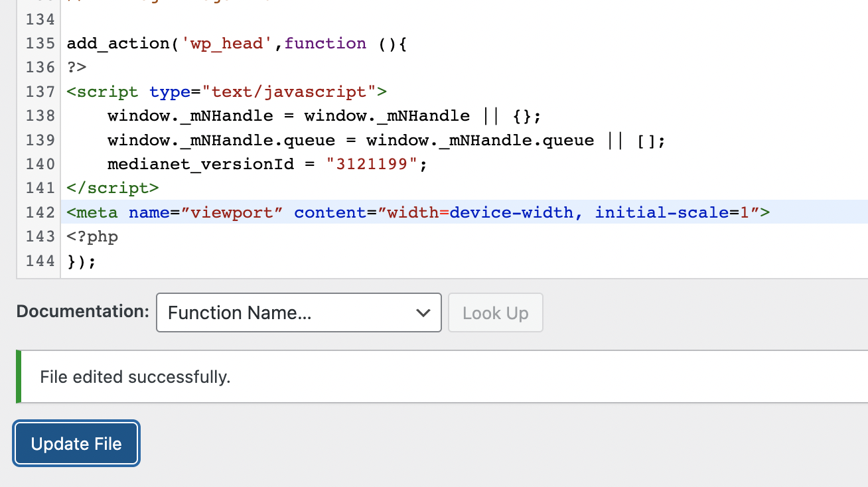Click the purple 'function' keyword
Image resolution: width=868 pixels, height=487 pixels.
[x=325, y=43]
